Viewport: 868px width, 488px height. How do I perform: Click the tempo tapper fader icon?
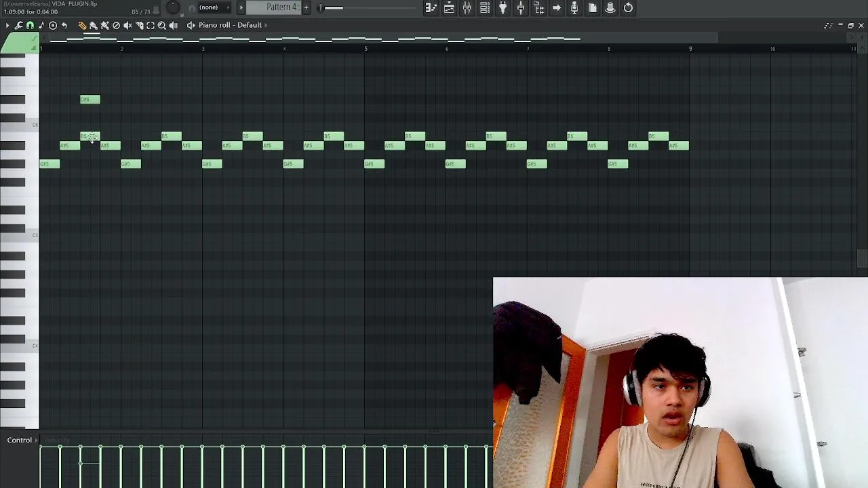521,8
